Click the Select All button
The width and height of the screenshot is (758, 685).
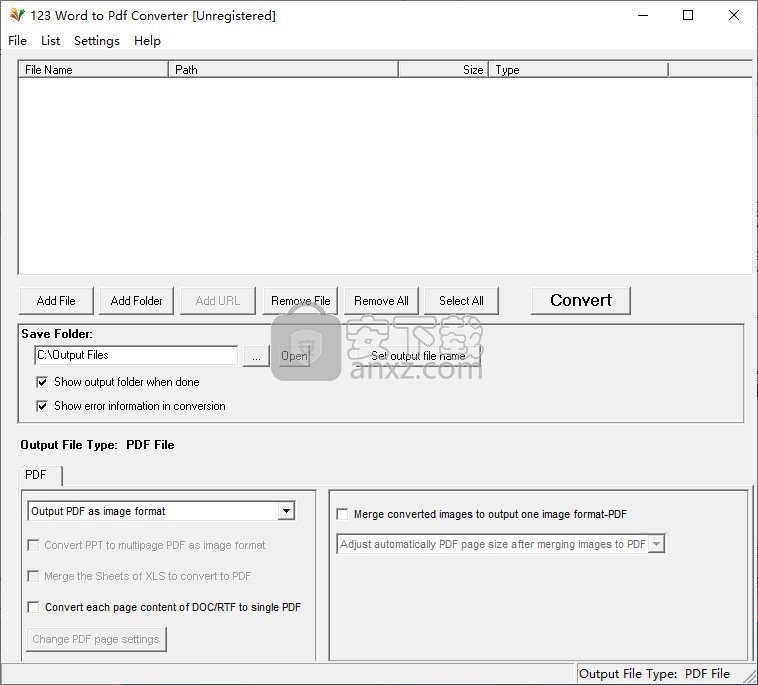click(461, 301)
